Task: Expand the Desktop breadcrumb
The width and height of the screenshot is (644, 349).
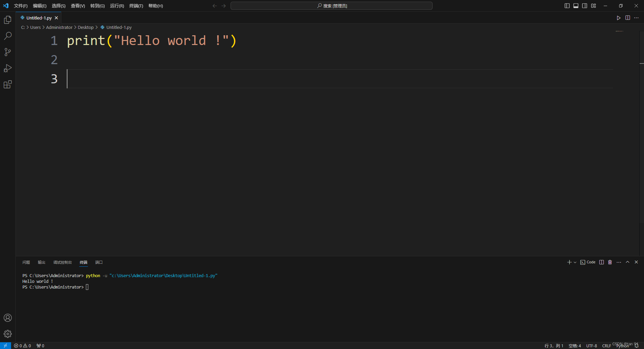Action: coord(86,28)
